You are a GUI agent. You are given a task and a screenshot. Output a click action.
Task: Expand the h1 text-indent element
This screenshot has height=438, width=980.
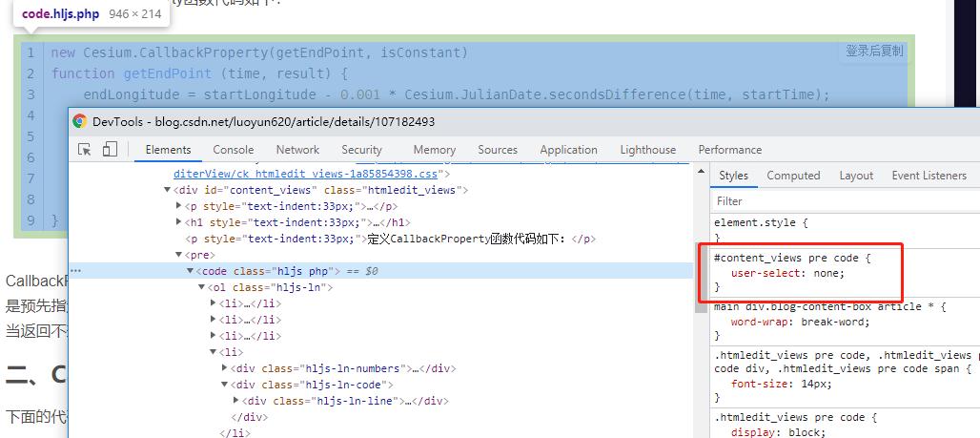(179, 222)
